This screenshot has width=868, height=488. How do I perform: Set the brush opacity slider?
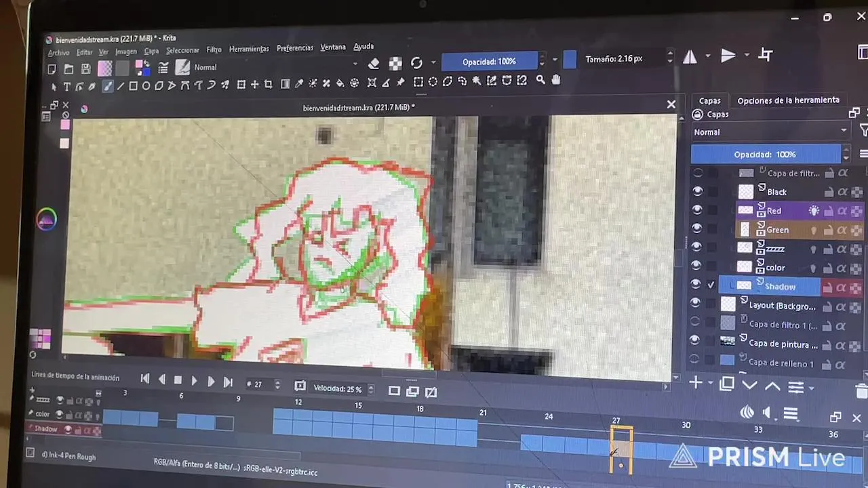point(489,62)
